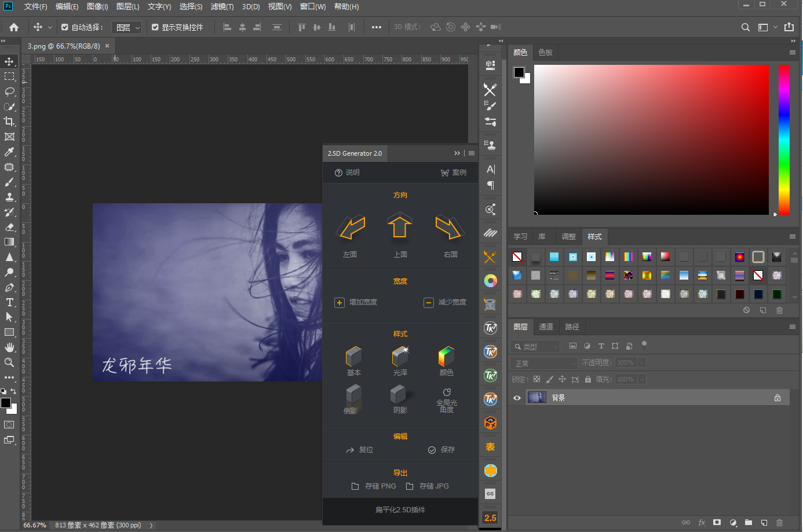Toggle pixel layer filter icon
803x532 pixels.
(573, 346)
